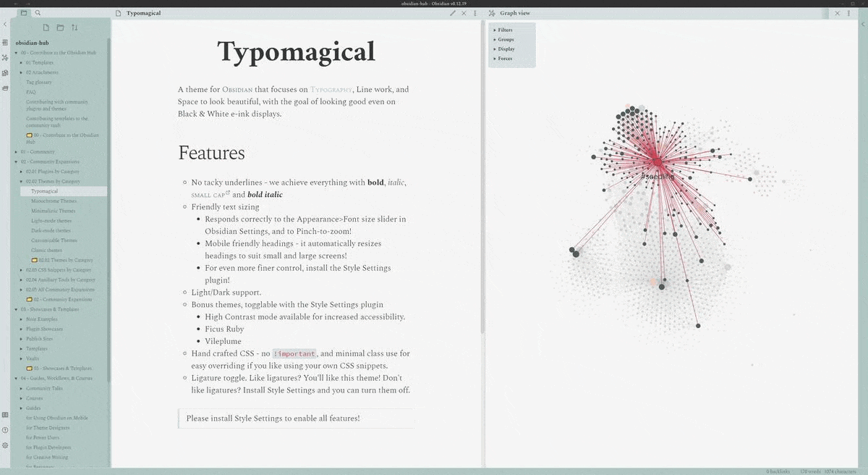
Task: Open the search pane magnifier icon
Action: click(38, 13)
